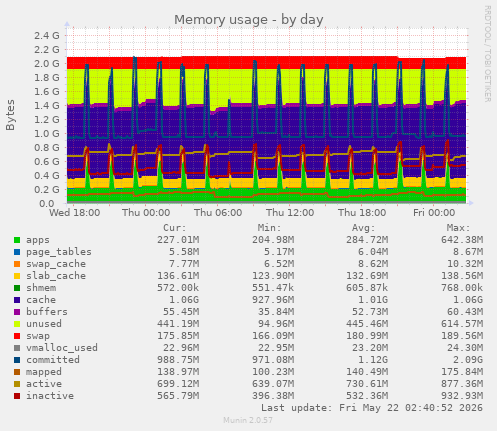Click the 'Wed 18:00' x-axis label
Viewport: 497px width, 431px height.
(x=75, y=213)
